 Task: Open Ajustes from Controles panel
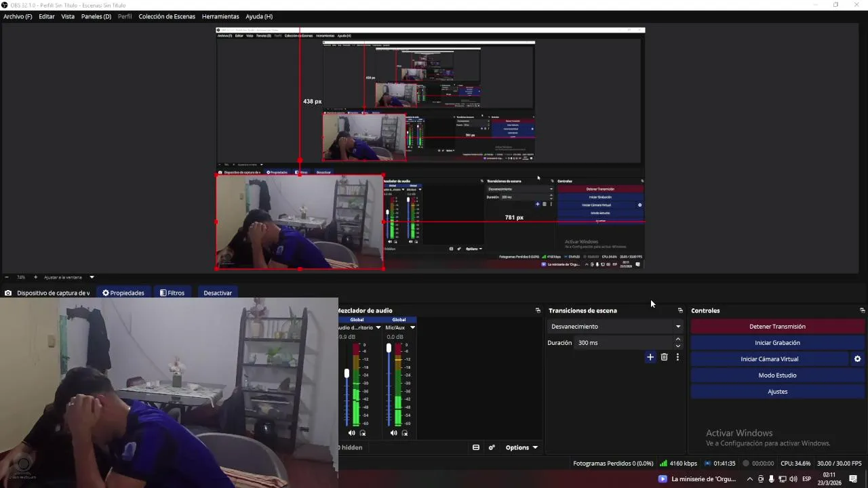pos(777,392)
